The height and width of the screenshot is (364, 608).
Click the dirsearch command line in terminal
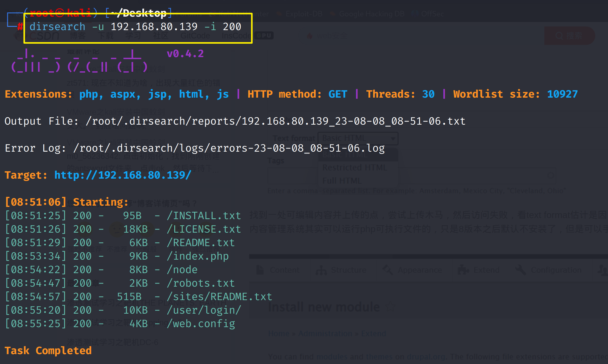click(135, 27)
